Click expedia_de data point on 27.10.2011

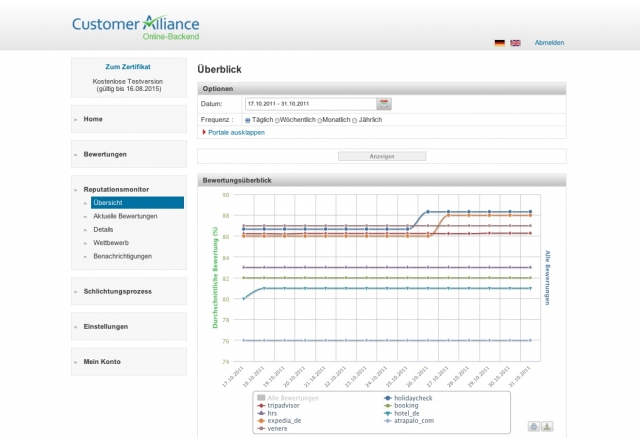[448, 216]
